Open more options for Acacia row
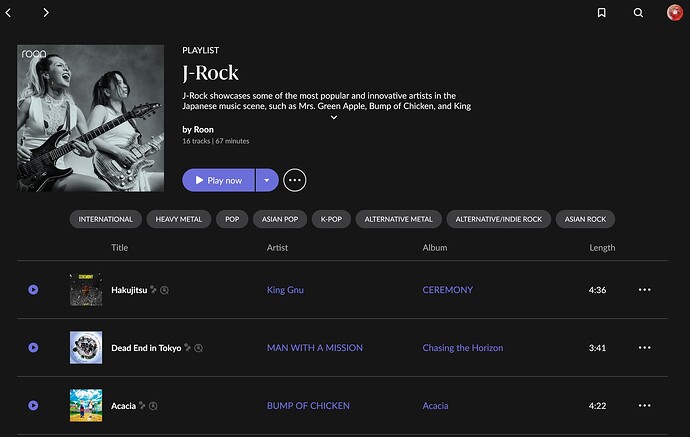 coord(644,406)
